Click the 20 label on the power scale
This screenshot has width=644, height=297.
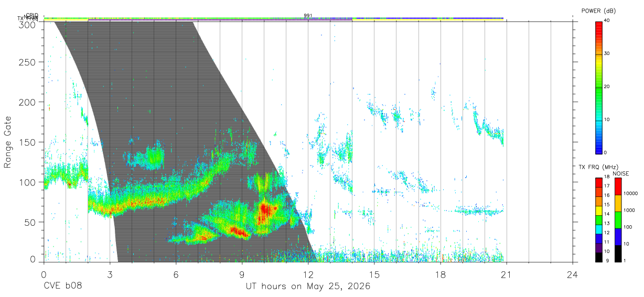click(607, 87)
